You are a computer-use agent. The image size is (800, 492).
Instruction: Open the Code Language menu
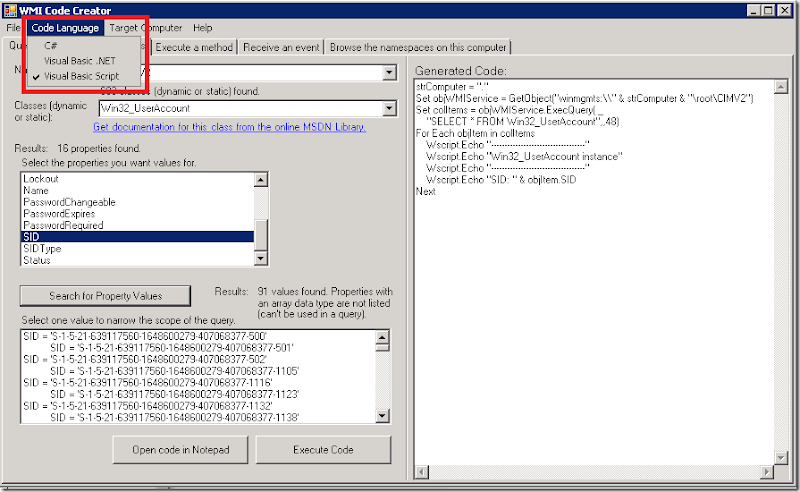click(x=65, y=28)
